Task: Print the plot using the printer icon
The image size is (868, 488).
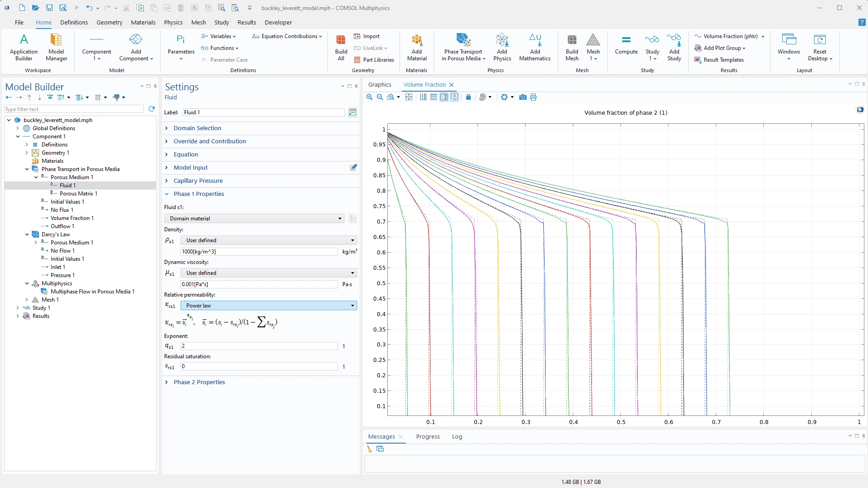Action: click(533, 97)
